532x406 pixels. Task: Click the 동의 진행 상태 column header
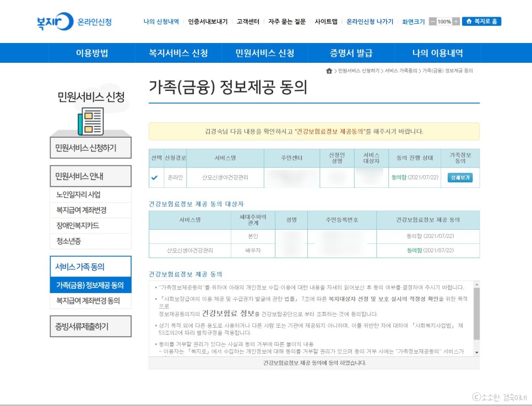[415, 158]
